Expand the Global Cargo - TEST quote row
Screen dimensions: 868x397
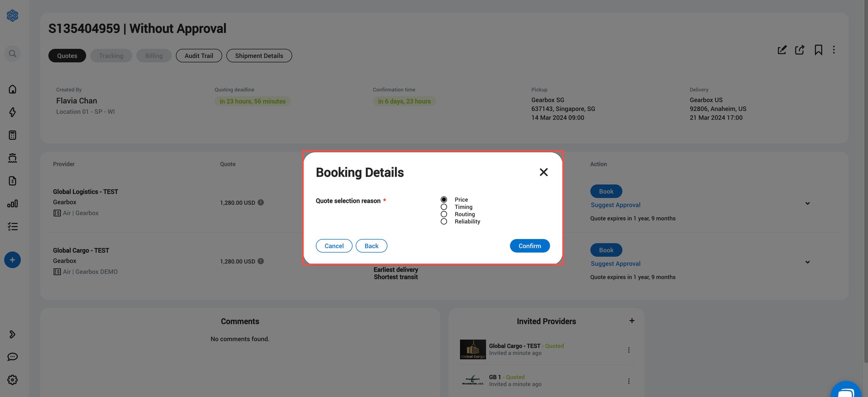click(807, 262)
